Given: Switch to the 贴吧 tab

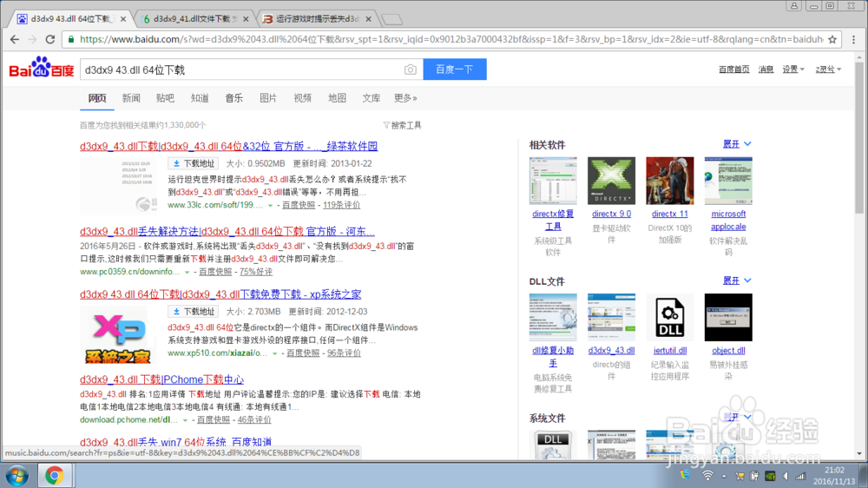Looking at the screenshot, I should [x=165, y=98].
